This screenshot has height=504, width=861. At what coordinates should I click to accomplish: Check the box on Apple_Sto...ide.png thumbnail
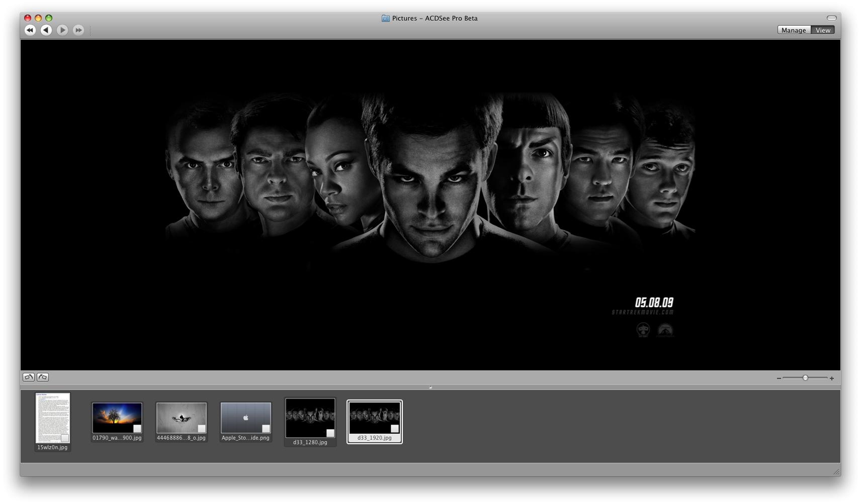266,429
